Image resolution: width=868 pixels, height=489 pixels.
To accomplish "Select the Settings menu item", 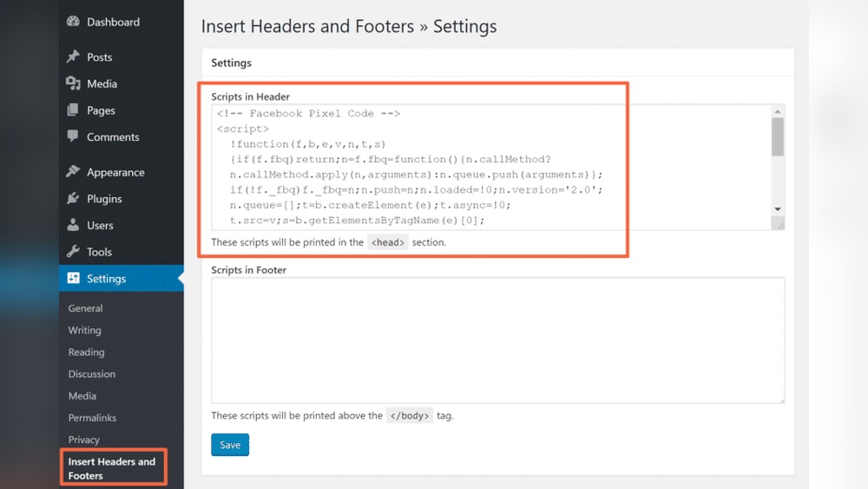I will pos(122,279).
